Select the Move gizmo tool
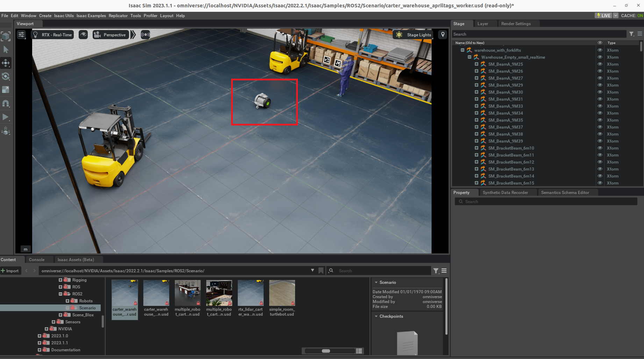 6,63
